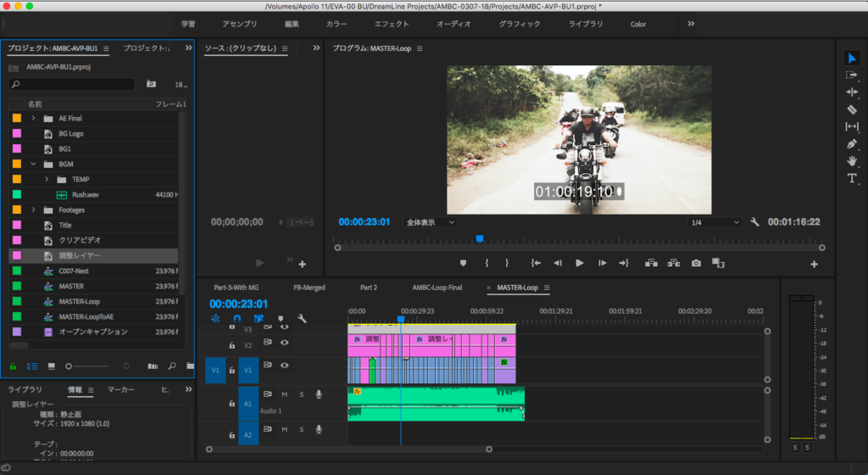The image size is (868, 475).
Task: Select the Type tool
Action: [852, 178]
